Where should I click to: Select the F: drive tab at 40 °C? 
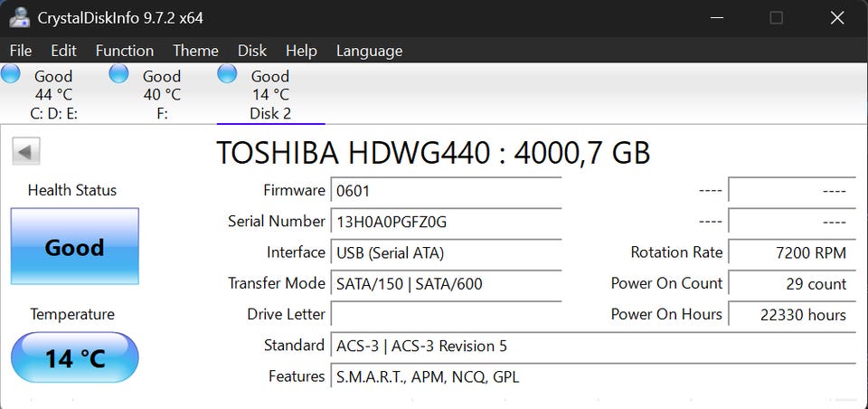162,95
